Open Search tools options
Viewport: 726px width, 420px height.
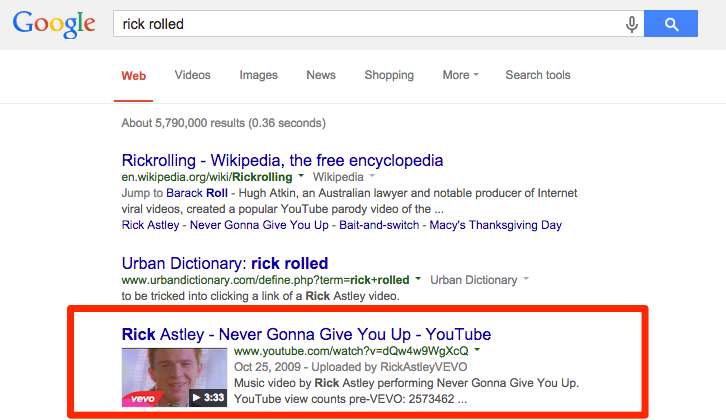[x=538, y=75]
